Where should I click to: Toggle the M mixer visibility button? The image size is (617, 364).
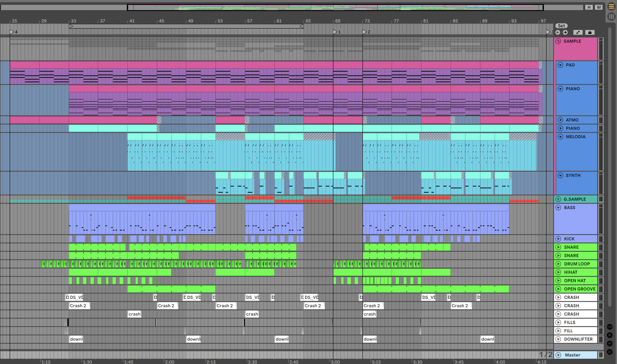click(x=610, y=343)
